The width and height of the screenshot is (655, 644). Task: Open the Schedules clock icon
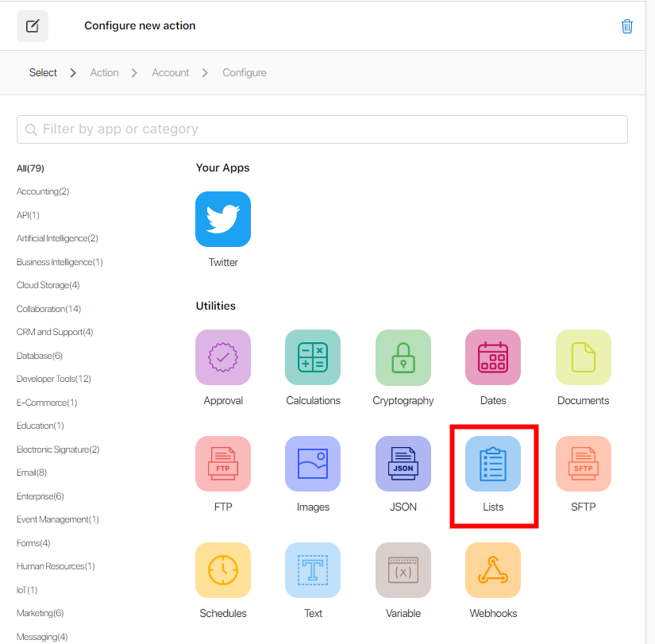222,570
